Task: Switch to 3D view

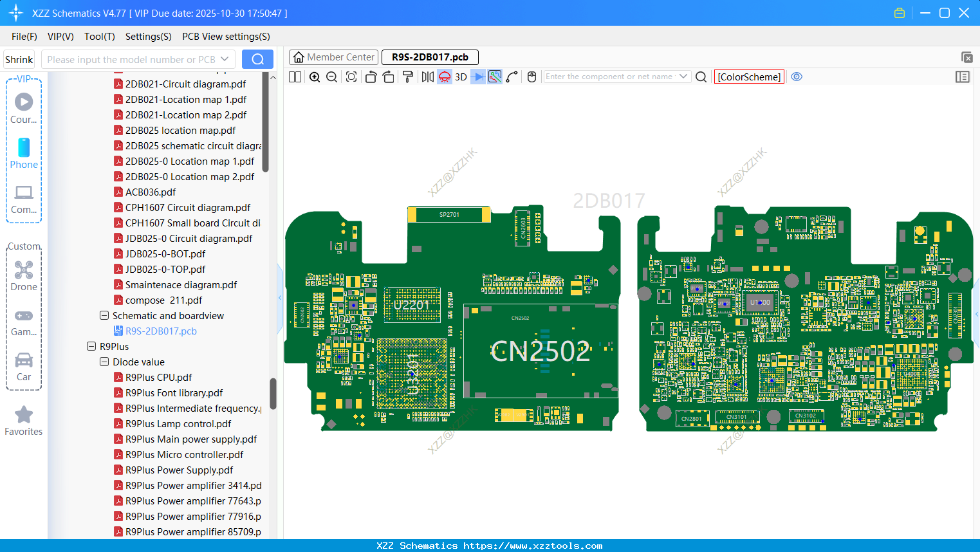Action: click(461, 77)
